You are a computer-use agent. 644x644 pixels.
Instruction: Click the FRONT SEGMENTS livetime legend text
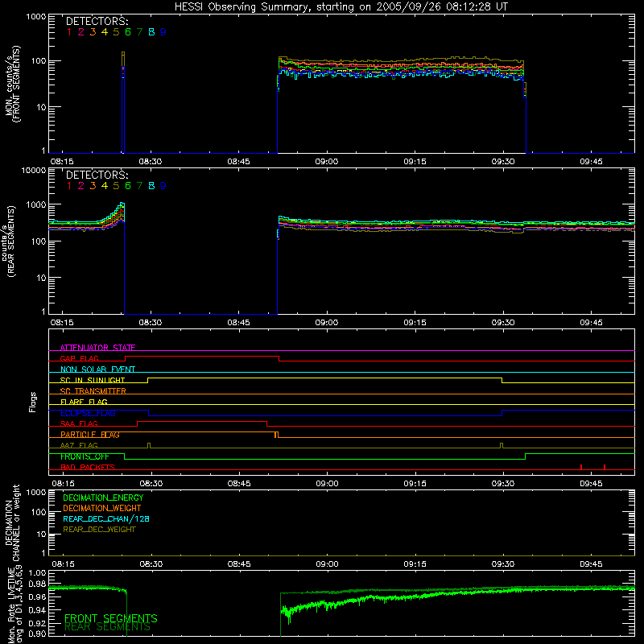[111, 618]
